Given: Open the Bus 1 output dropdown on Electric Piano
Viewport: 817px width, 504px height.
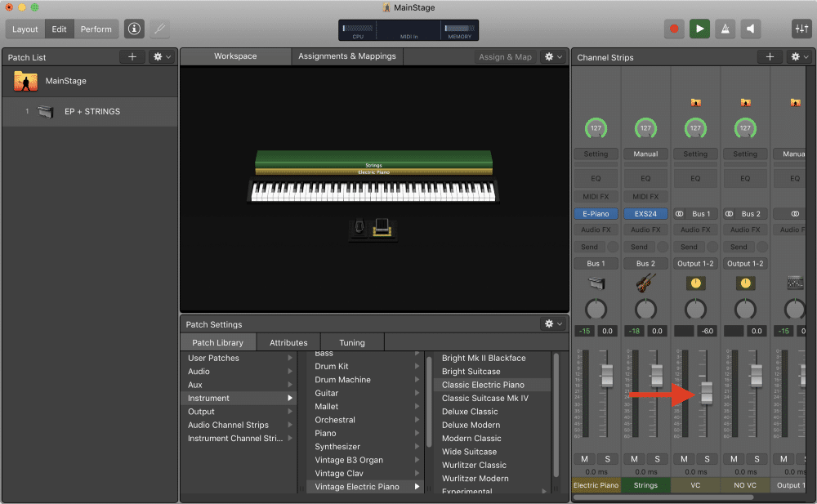Looking at the screenshot, I should 596,263.
